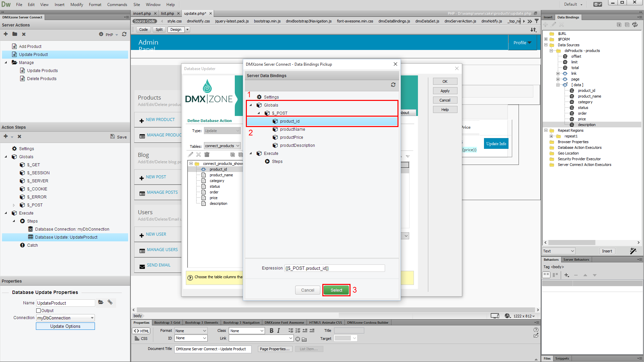Toggle Source Code related file view
Screen dimensions: 644x362
(x=145, y=21)
